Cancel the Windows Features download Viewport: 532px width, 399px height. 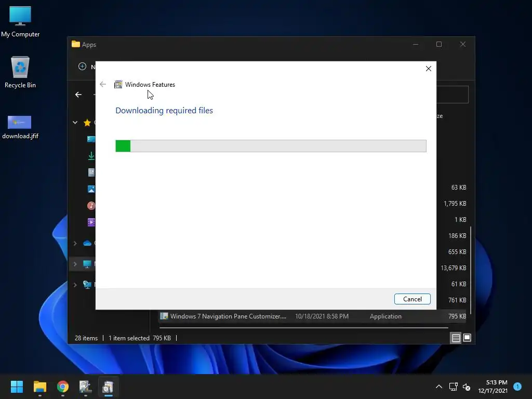point(412,299)
